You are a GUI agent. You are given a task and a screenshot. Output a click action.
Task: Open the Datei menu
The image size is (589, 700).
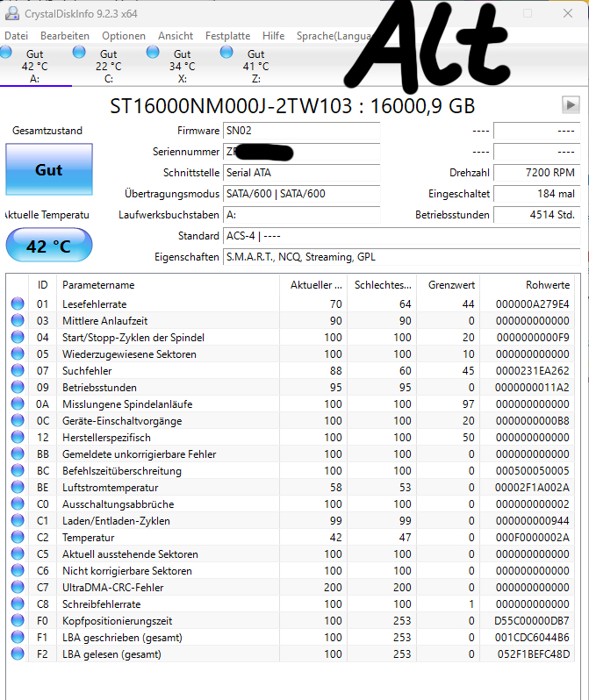coord(16,36)
